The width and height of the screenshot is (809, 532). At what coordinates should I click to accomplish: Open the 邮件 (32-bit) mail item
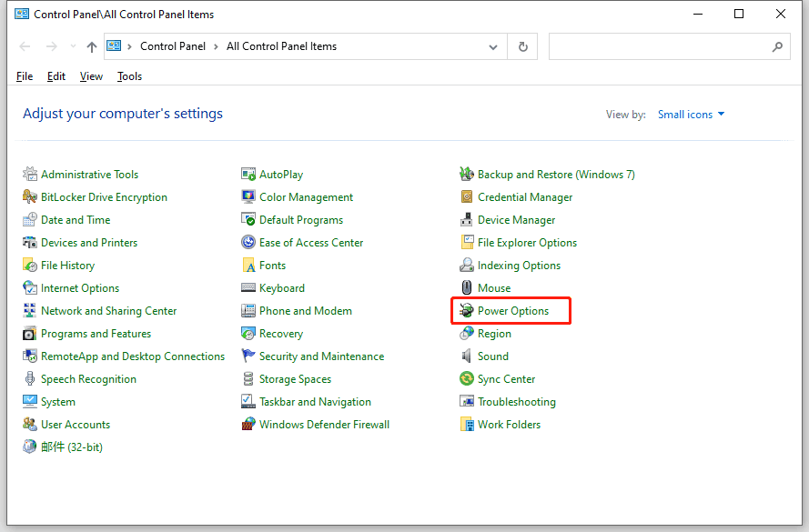71,447
